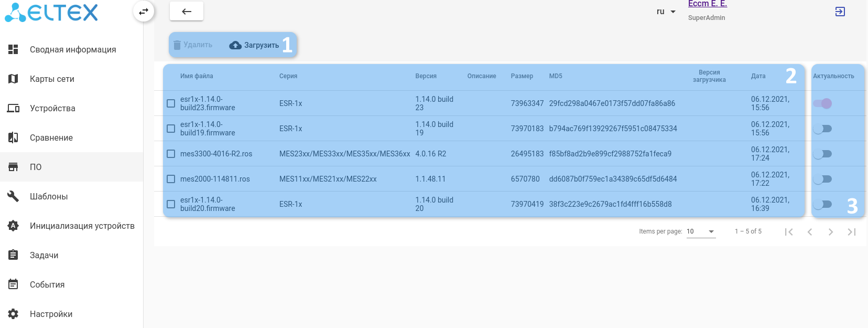Enable actuality toggle for build20 firmware
Viewport: 868px width, 328px height.
[x=822, y=204]
